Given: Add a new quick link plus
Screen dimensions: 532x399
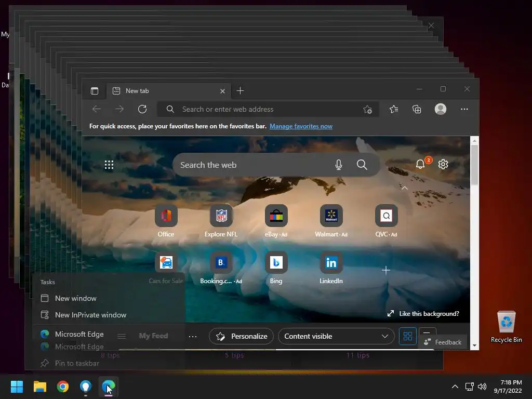Looking at the screenshot, I should [x=386, y=270].
